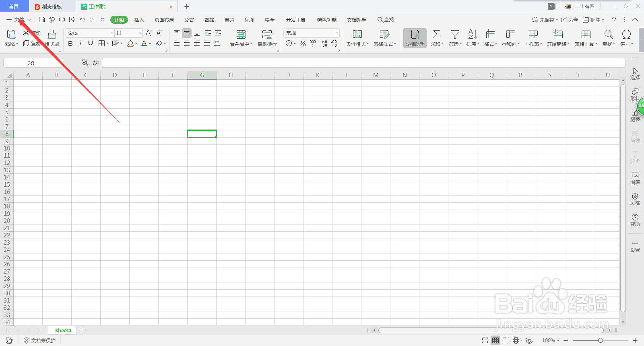Click the Document Assistant button in ribbon

(415, 38)
